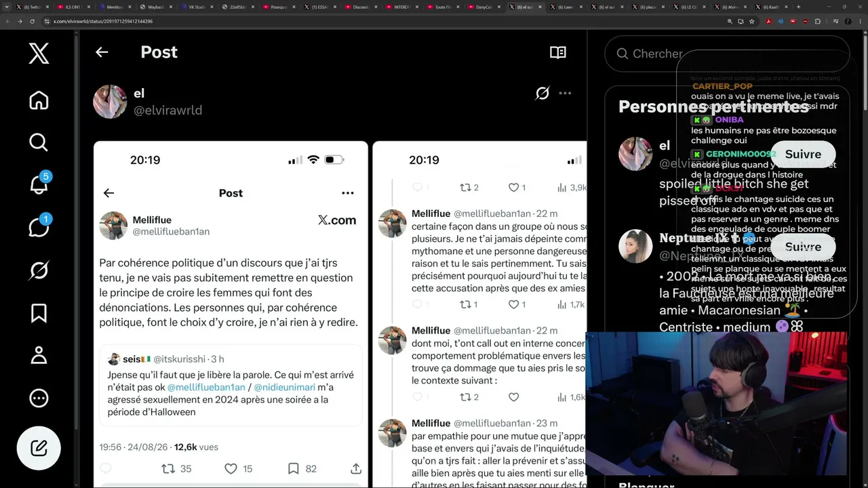Click the ONIBA username in chat overlay

click(x=729, y=120)
